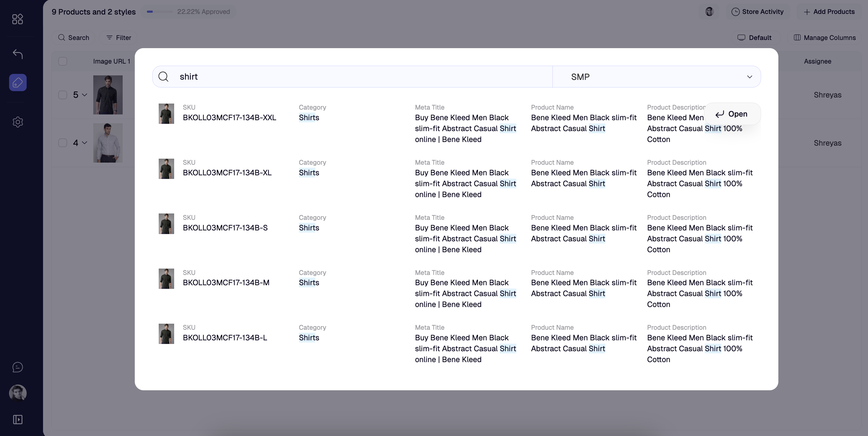Open settings gear icon in sidebar
The height and width of the screenshot is (436, 868).
tap(18, 122)
